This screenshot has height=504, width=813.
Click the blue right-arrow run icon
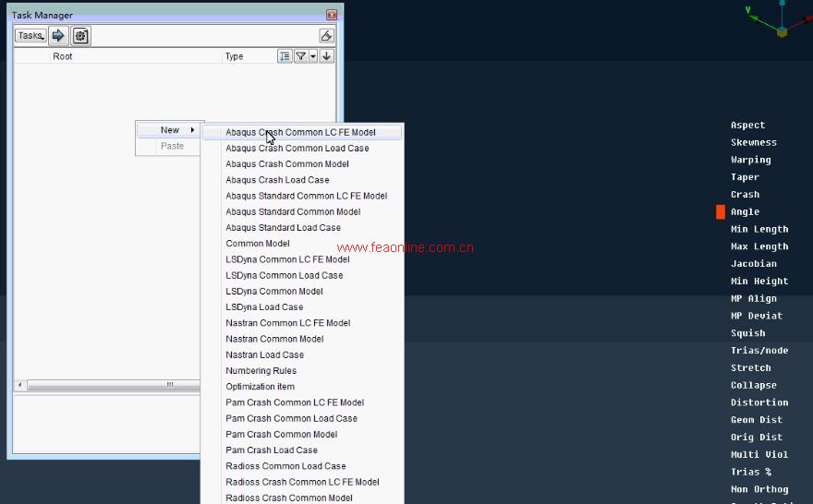point(58,36)
